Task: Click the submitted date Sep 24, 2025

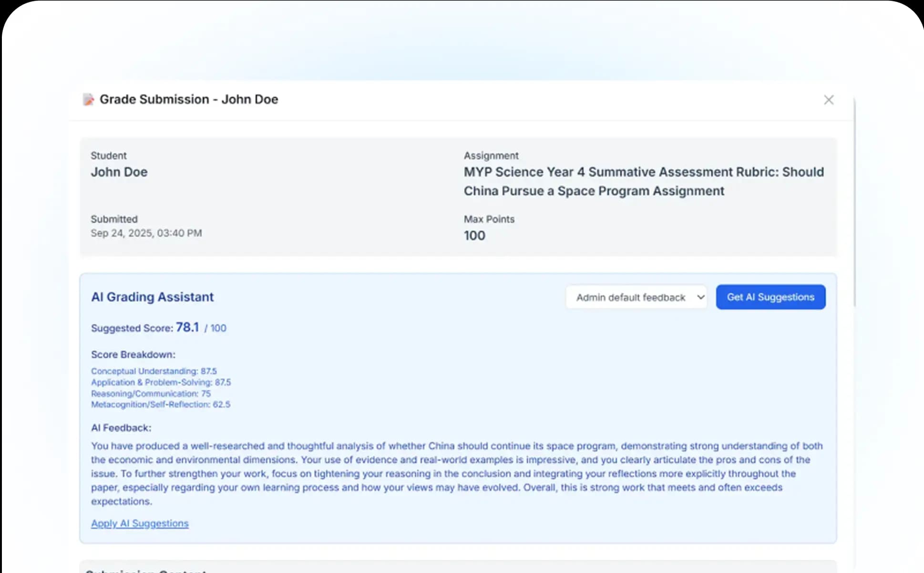Action: click(146, 233)
